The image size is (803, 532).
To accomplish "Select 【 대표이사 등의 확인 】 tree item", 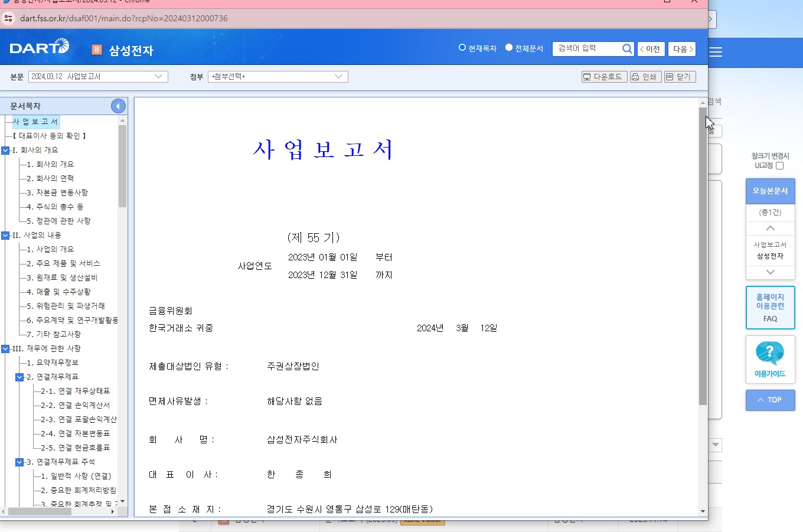I will 50,136.
